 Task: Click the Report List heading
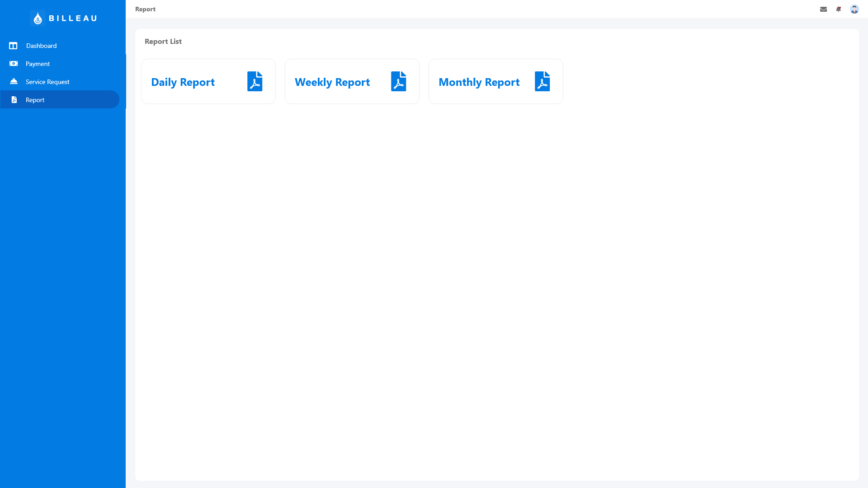point(163,41)
